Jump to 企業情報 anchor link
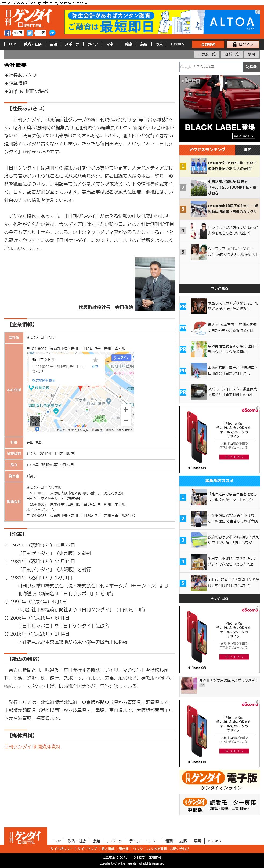This screenshot has height=868, width=264. pos(18,83)
